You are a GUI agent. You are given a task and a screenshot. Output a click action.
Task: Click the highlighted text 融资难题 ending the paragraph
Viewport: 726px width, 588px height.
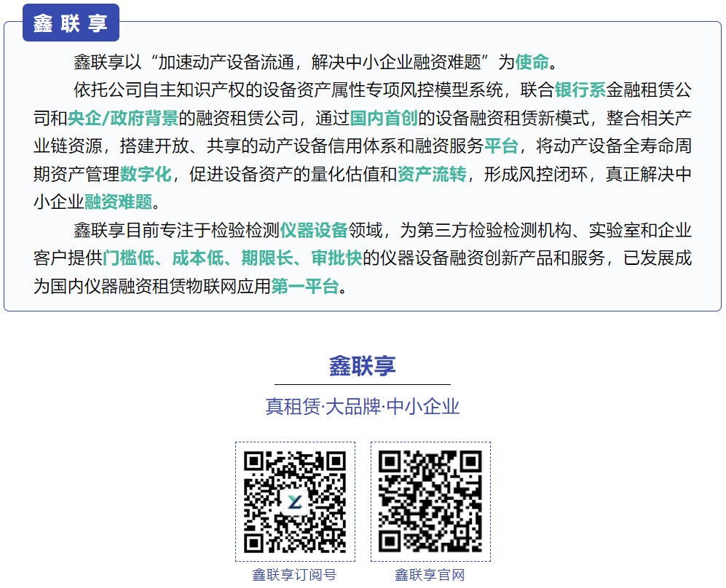pos(118,202)
